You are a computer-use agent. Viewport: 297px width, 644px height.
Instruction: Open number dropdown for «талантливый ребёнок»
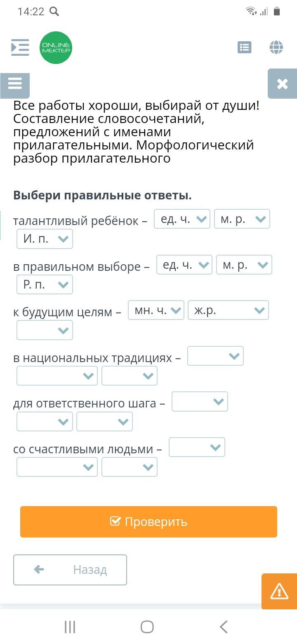(182, 219)
